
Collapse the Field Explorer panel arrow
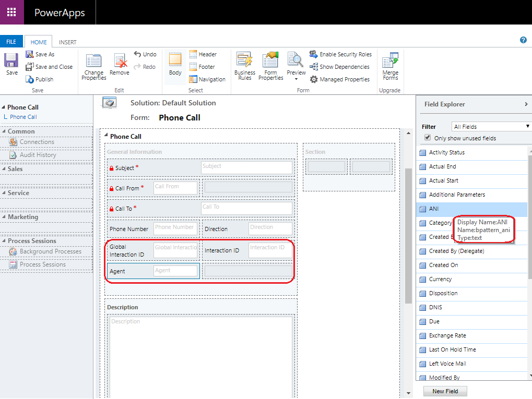pos(526,104)
